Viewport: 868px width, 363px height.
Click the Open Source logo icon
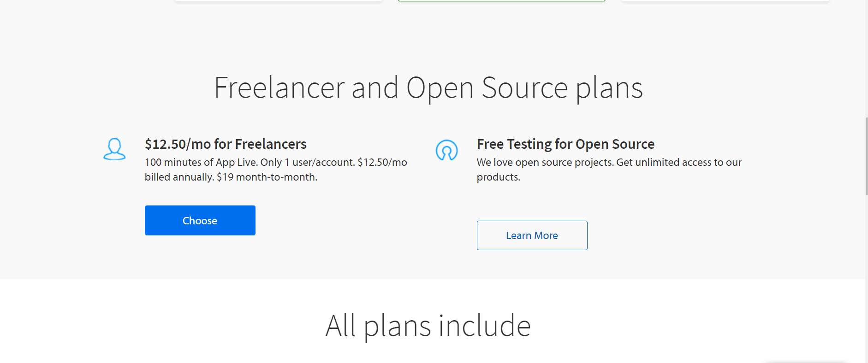pyautogui.click(x=446, y=150)
